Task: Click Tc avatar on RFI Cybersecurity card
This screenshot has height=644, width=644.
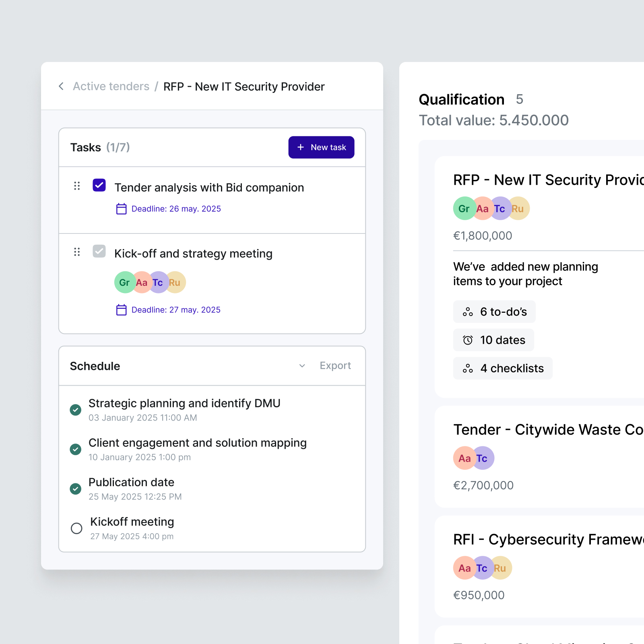Action: coord(482,568)
